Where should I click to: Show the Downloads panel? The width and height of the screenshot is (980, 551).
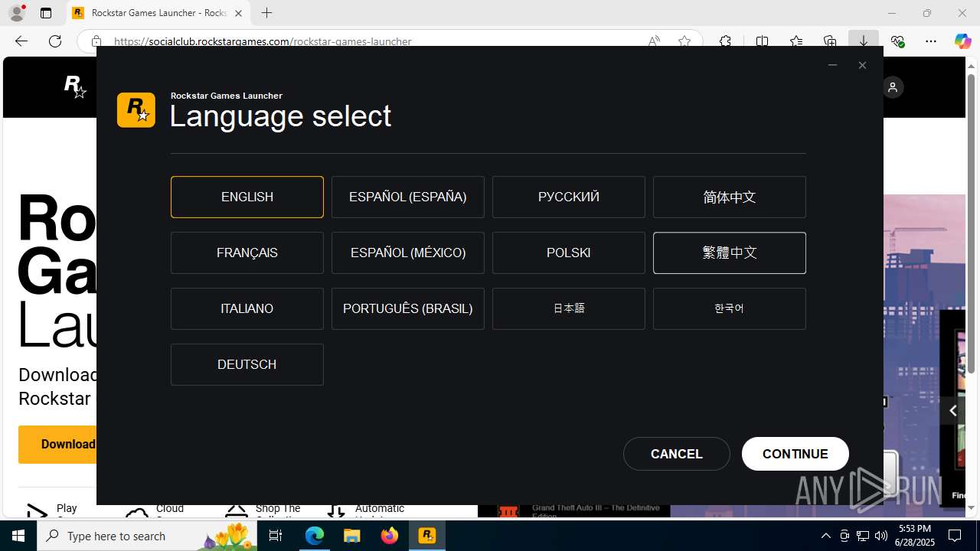coord(863,41)
